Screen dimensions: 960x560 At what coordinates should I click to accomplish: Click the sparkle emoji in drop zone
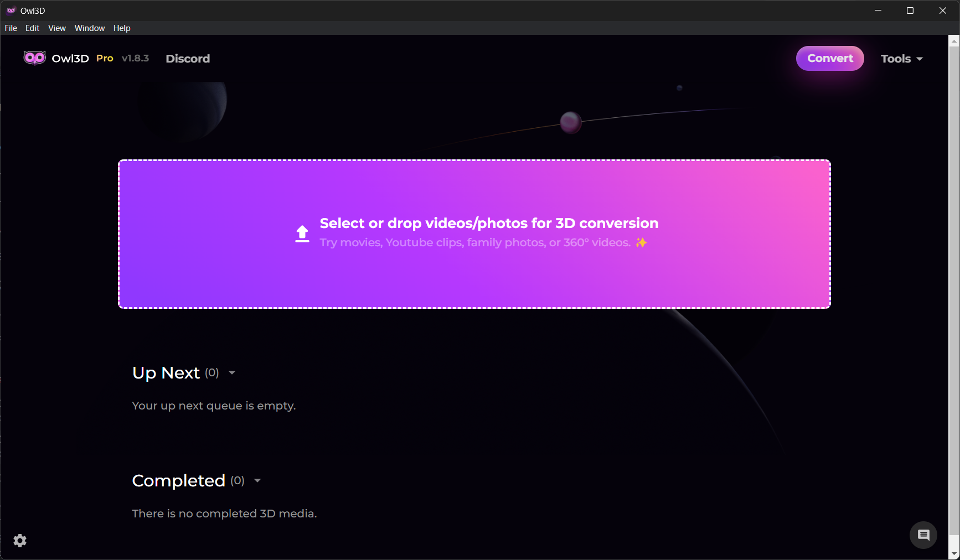click(x=641, y=242)
